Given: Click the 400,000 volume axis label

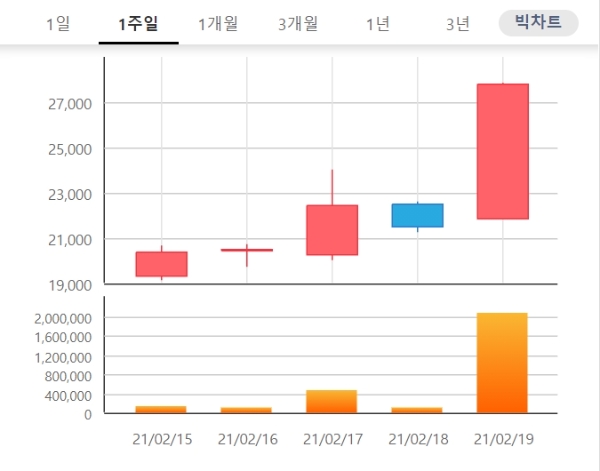Looking at the screenshot, I should point(68,396).
